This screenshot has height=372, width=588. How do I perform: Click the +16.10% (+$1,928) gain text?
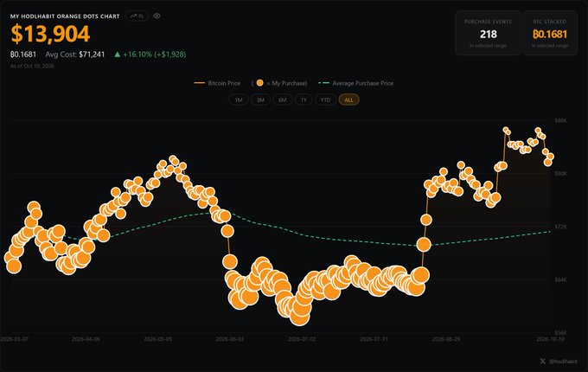(155, 55)
